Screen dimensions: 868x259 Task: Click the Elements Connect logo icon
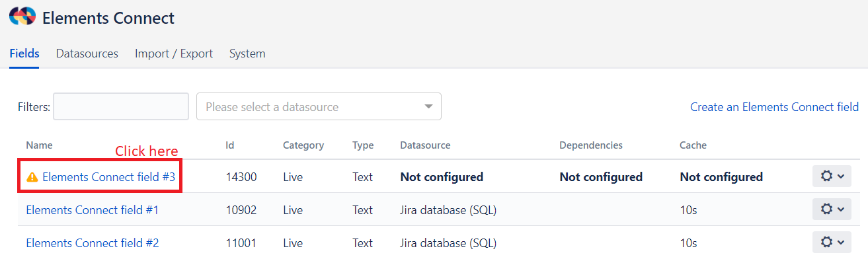click(22, 17)
